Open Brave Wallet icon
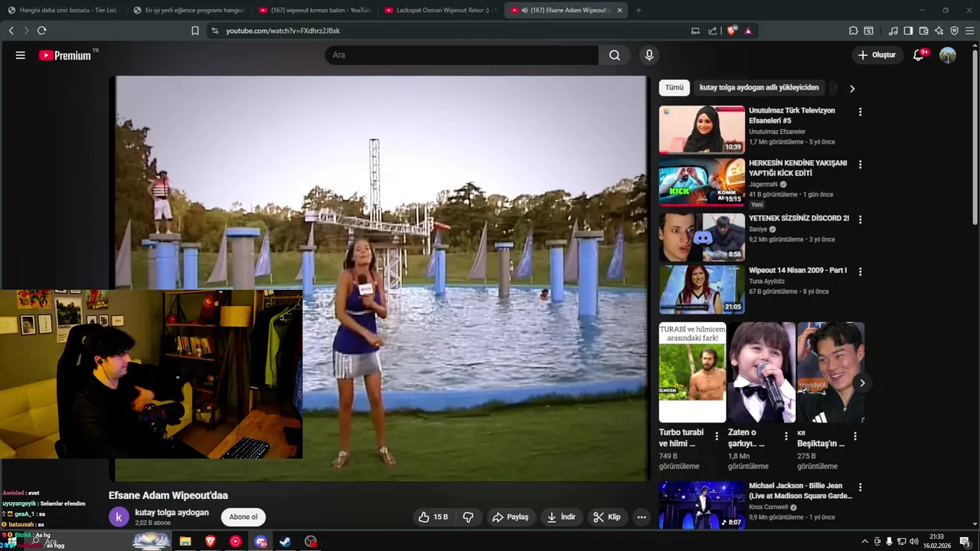980x551 pixels. 923,31
